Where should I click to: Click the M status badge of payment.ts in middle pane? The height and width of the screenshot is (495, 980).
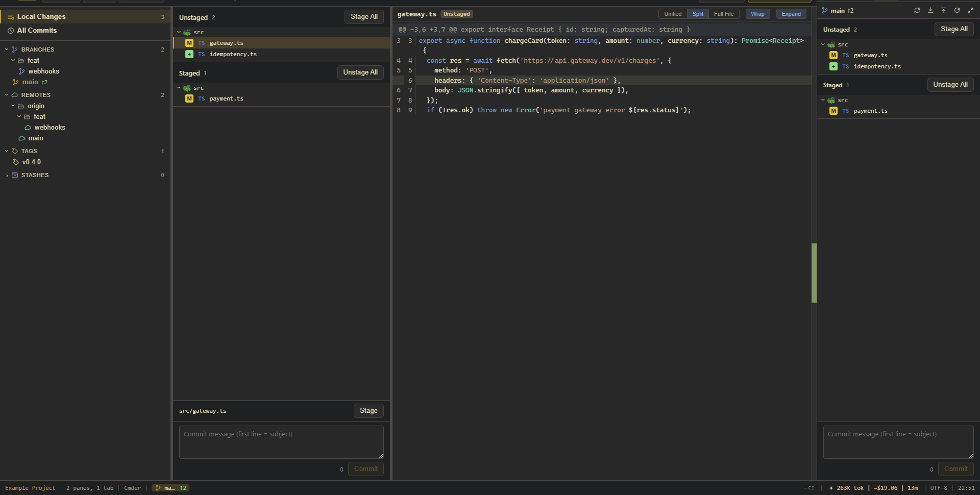coord(189,98)
